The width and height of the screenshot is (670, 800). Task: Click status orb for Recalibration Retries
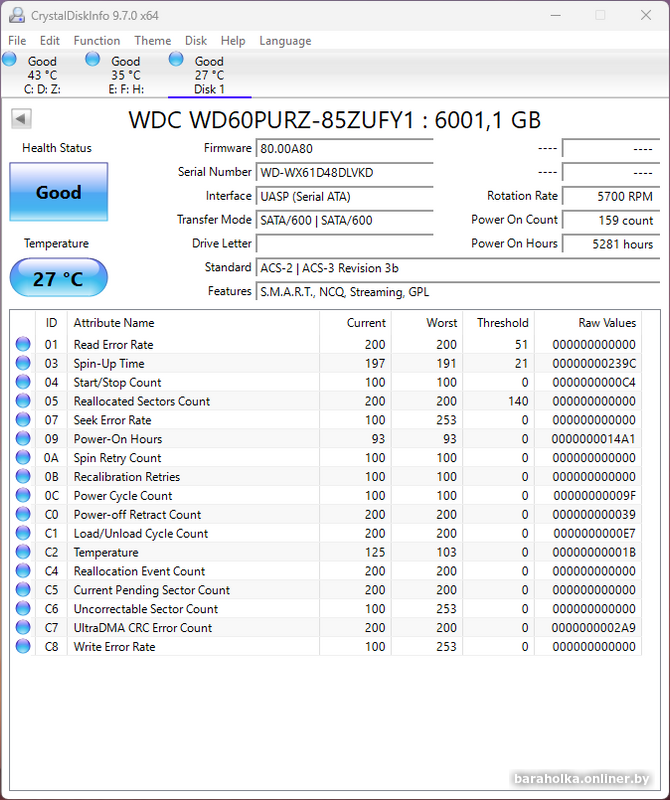[23, 476]
